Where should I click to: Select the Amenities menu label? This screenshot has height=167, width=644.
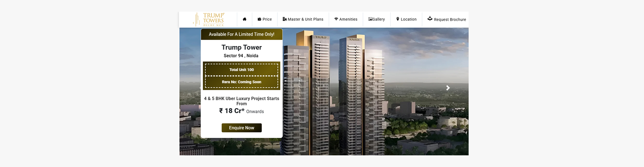pyautogui.click(x=348, y=19)
